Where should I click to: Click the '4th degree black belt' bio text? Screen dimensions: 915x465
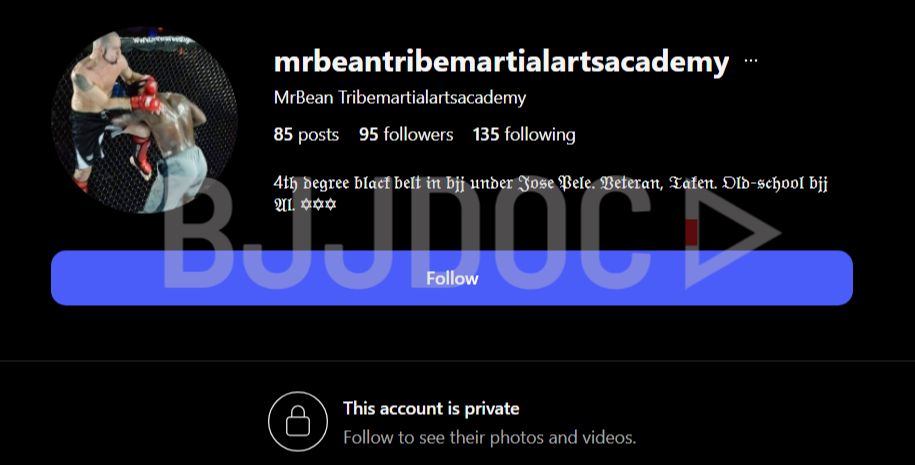[x=347, y=183]
